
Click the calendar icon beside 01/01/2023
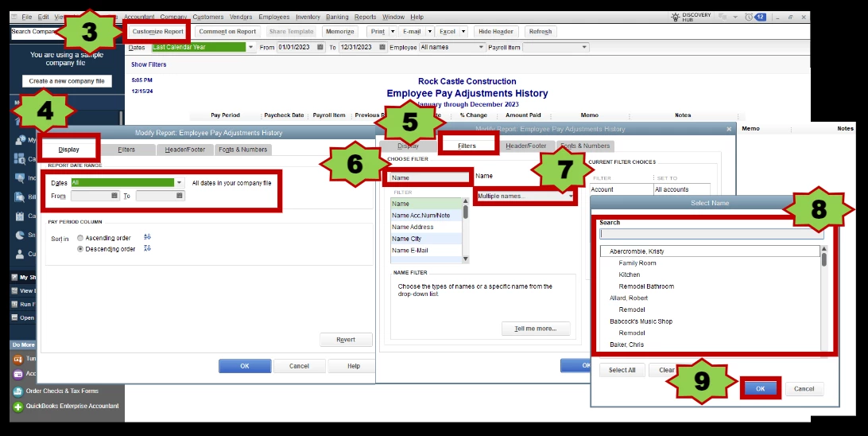coord(320,47)
